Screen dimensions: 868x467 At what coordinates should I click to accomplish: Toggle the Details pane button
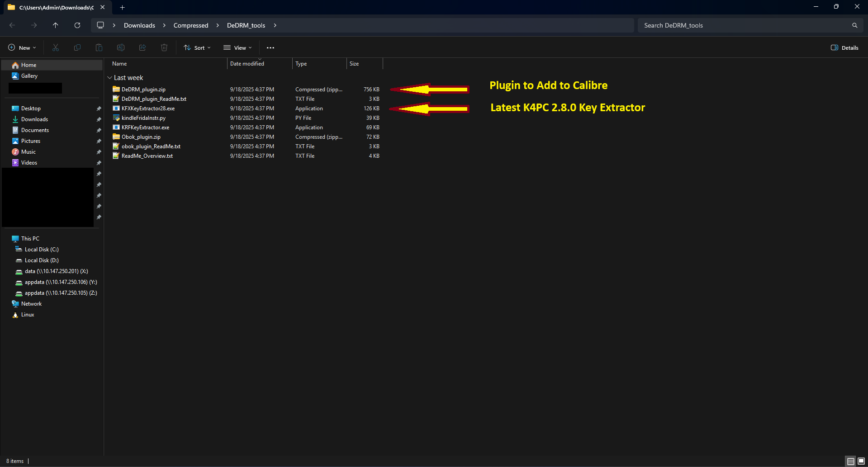[x=844, y=47]
